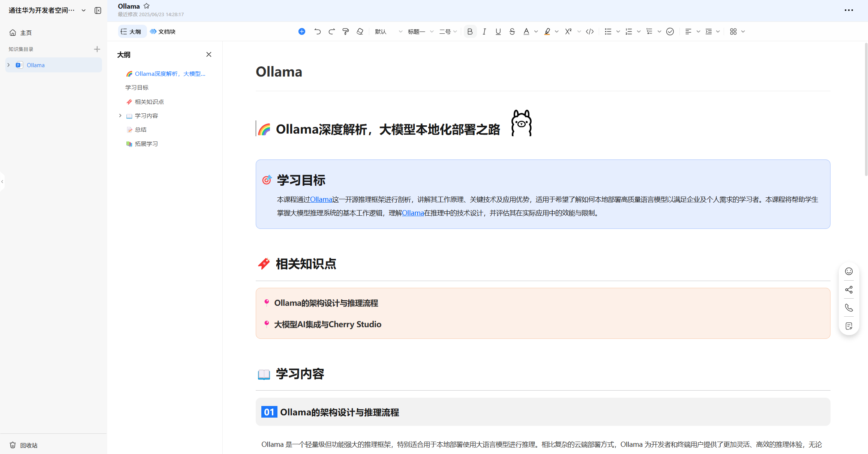This screenshot has height=454, width=868.
Task: Click the blue insert plus icon in toolbar
Action: pyautogui.click(x=301, y=32)
